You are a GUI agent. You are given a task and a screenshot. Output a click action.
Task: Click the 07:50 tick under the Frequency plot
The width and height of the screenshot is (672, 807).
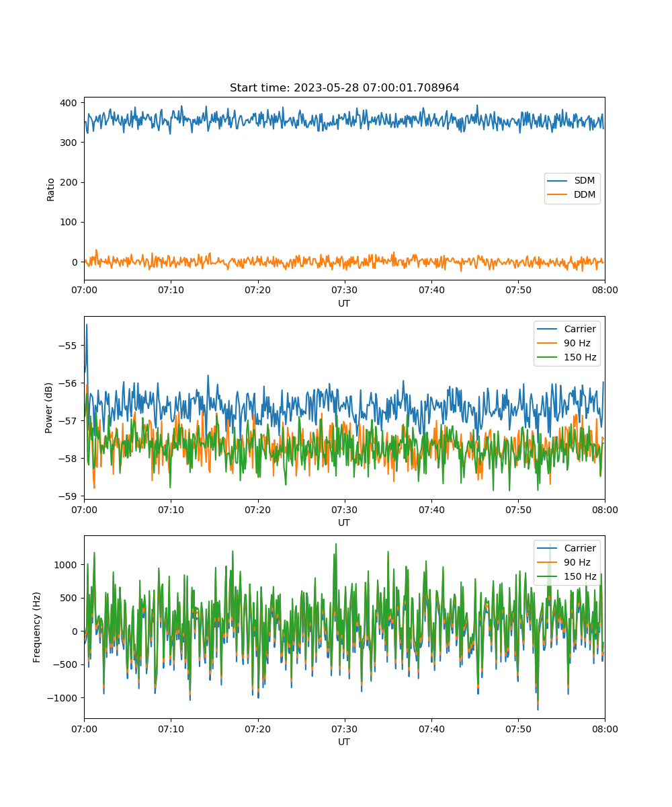coord(518,728)
